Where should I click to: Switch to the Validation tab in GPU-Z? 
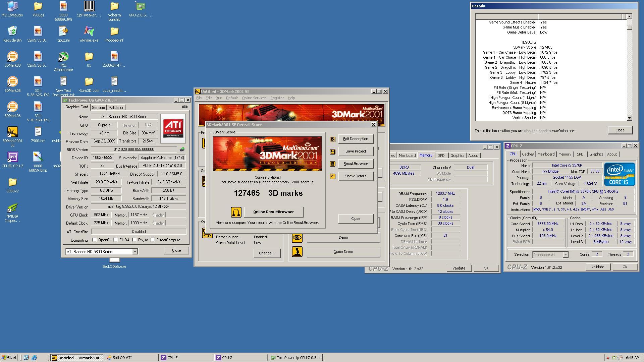(116, 108)
